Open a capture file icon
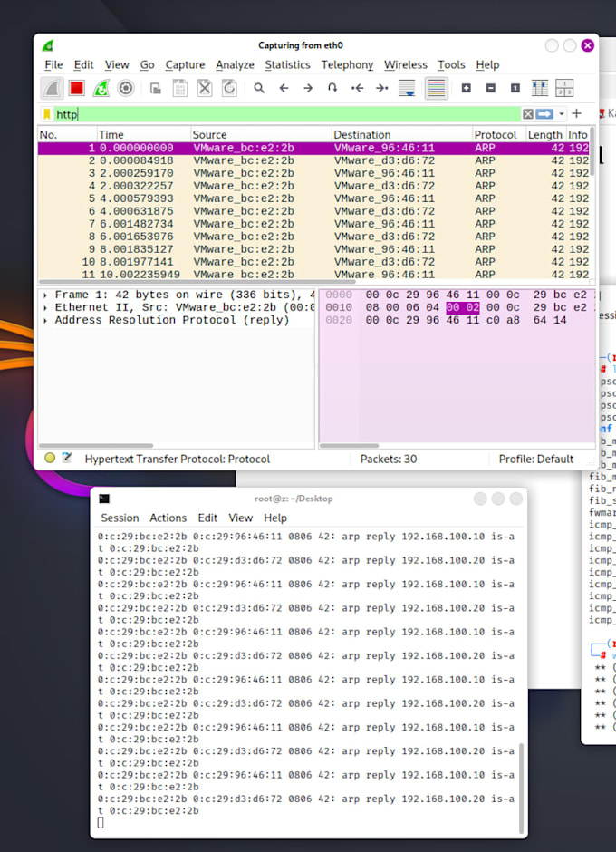The width and height of the screenshot is (616, 852). tap(155, 88)
